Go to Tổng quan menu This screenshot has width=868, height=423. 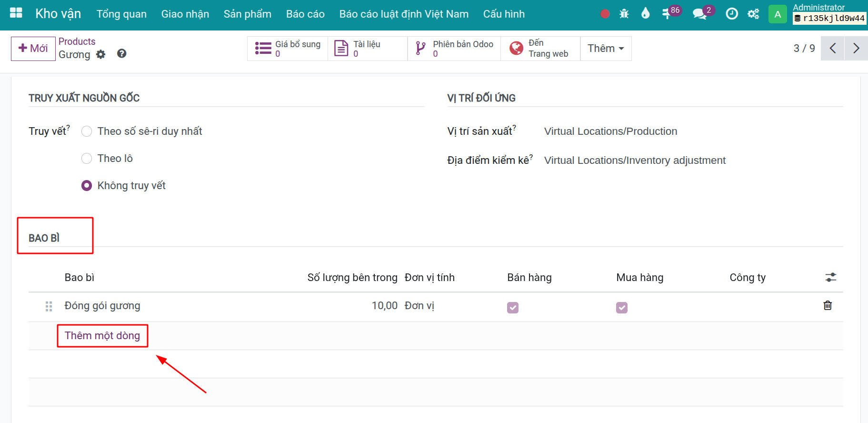121,14
